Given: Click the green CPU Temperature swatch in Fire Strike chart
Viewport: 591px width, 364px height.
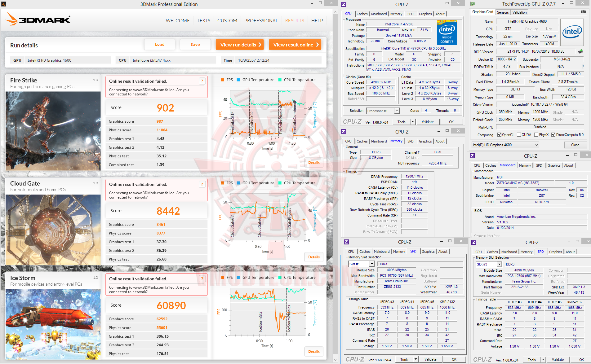Looking at the screenshot, I should pos(280,80).
